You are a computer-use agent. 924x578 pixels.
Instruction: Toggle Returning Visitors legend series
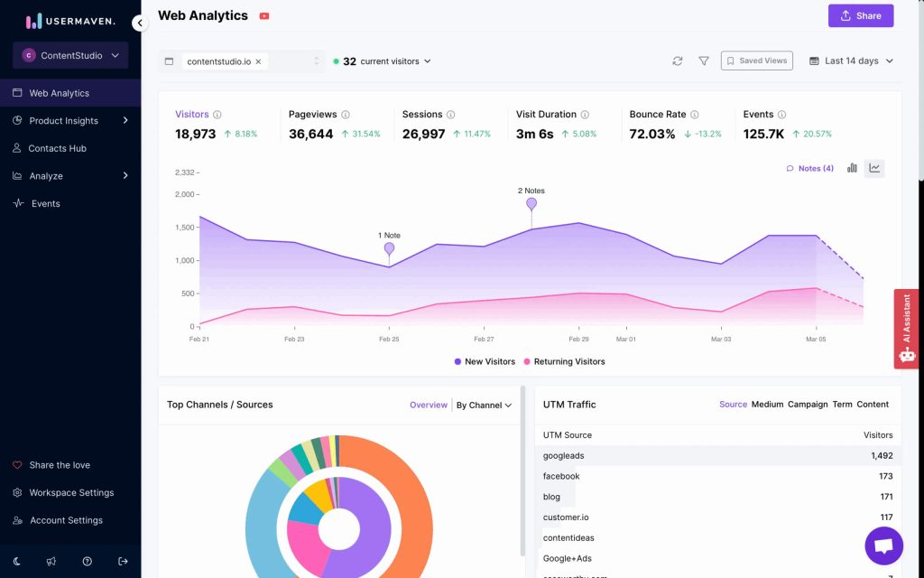coord(564,361)
